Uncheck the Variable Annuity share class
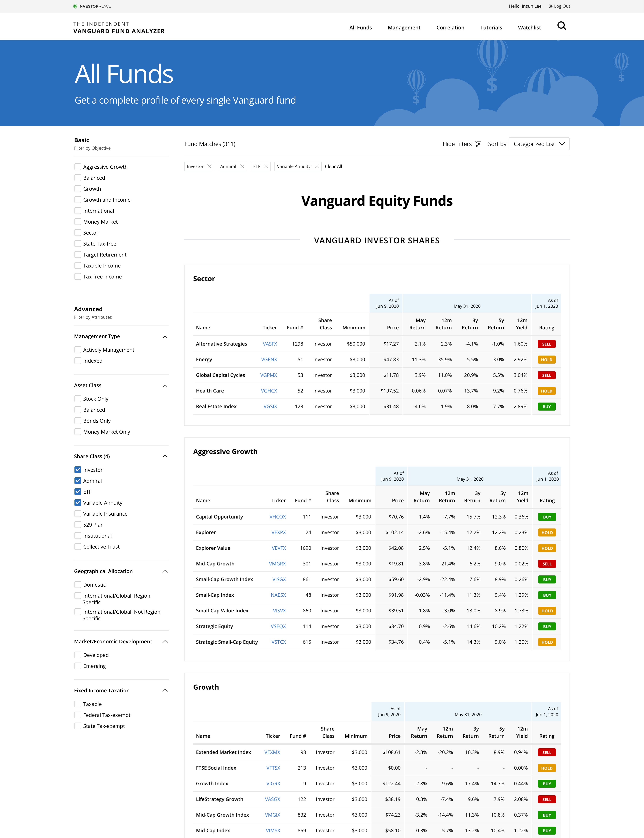 coord(78,503)
